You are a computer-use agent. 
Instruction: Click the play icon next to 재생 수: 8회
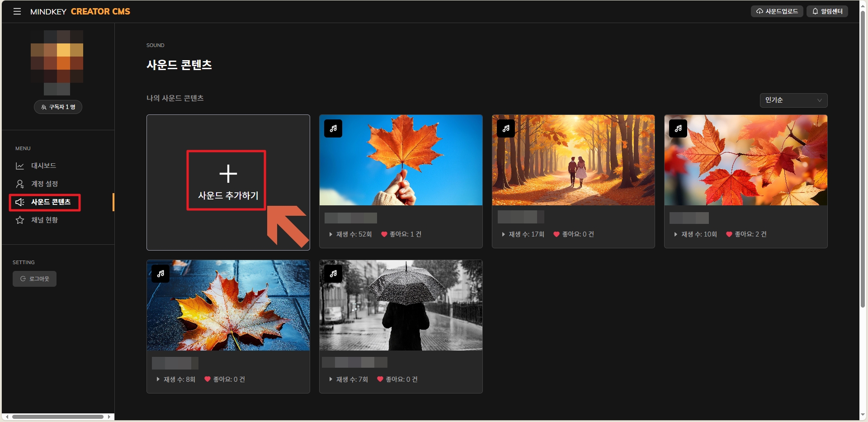pyautogui.click(x=158, y=379)
